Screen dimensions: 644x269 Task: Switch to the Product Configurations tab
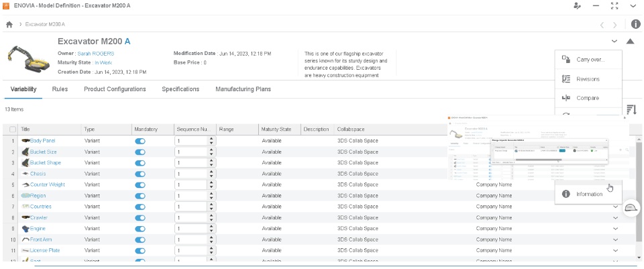click(115, 89)
